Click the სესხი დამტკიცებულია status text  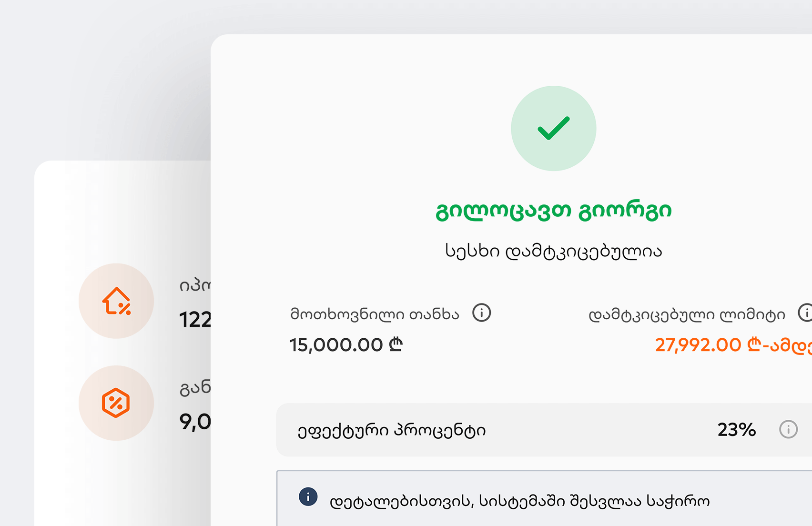pyautogui.click(x=553, y=251)
